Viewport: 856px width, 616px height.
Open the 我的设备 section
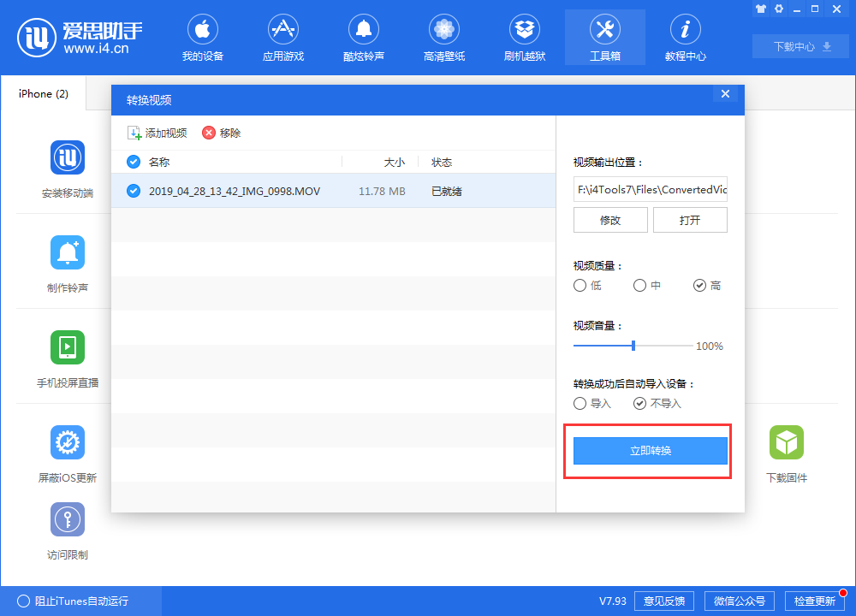click(202, 38)
